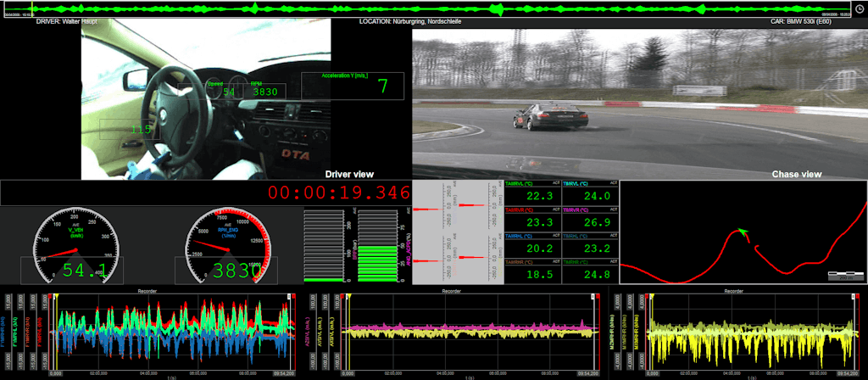Click the speed value 54.1
Viewport: 868px width, 380px height.
pos(85,271)
